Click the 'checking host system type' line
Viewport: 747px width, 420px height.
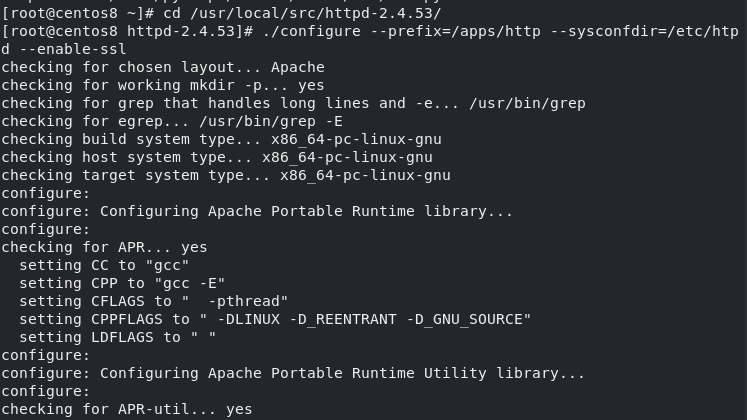217,157
